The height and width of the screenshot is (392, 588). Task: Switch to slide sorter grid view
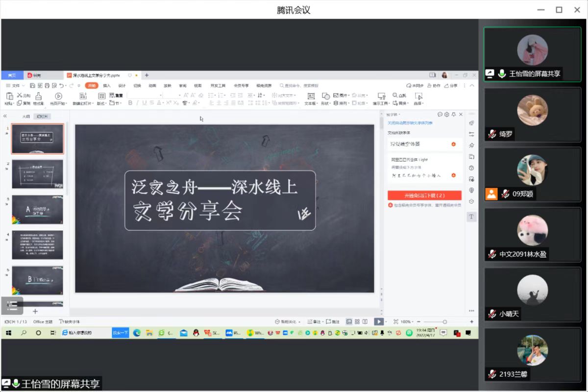tap(357, 321)
